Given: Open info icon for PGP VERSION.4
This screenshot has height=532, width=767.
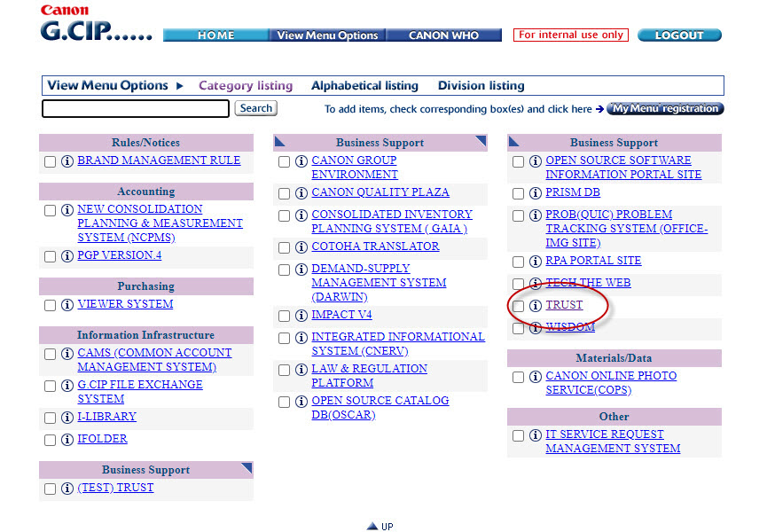Looking at the screenshot, I should [x=67, y=255].
